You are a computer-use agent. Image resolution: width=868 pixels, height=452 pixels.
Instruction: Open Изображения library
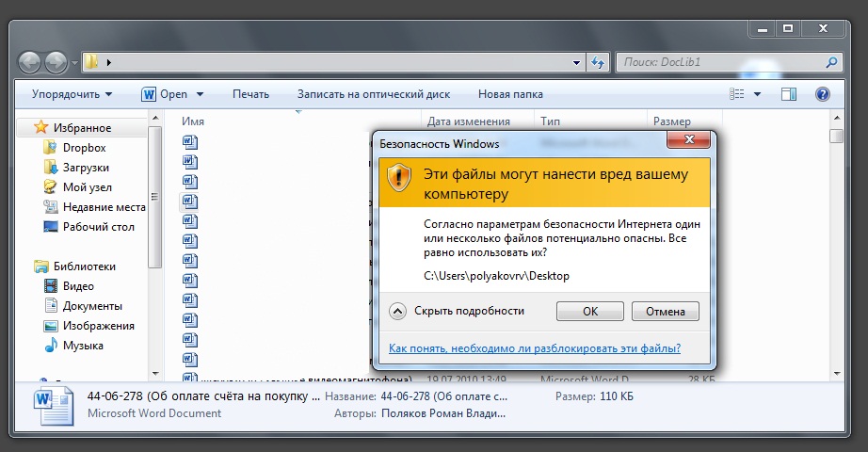99,326
